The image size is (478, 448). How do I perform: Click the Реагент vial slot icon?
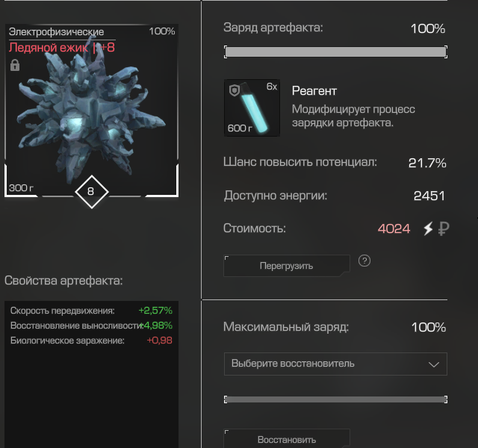252,108
